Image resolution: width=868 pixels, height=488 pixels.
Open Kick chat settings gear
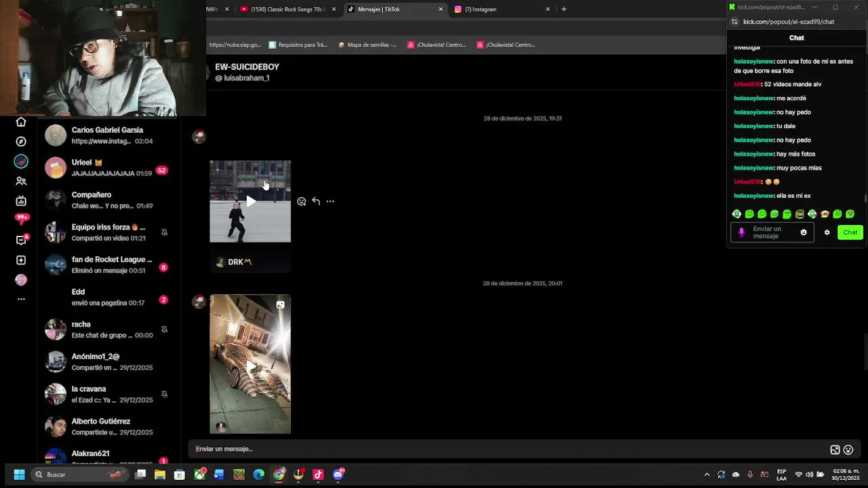827,232
